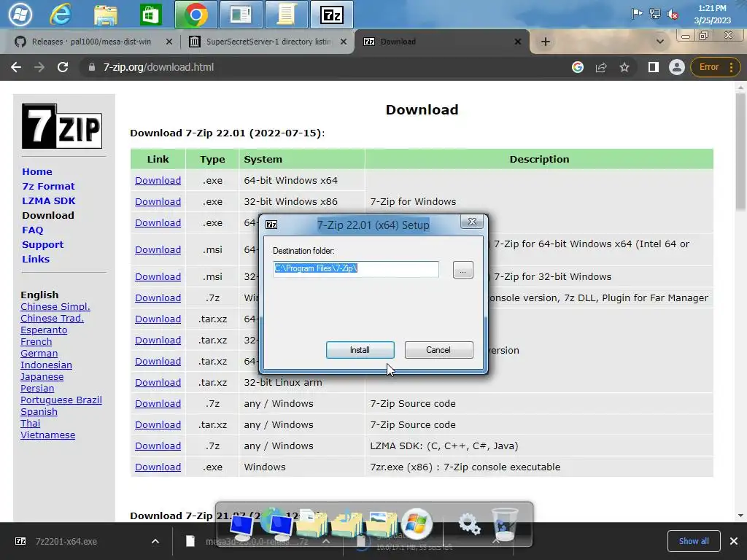Screen dimensions: 747x560
Task: Click the Windows flag orb in the dock
Action: point(417,524)
